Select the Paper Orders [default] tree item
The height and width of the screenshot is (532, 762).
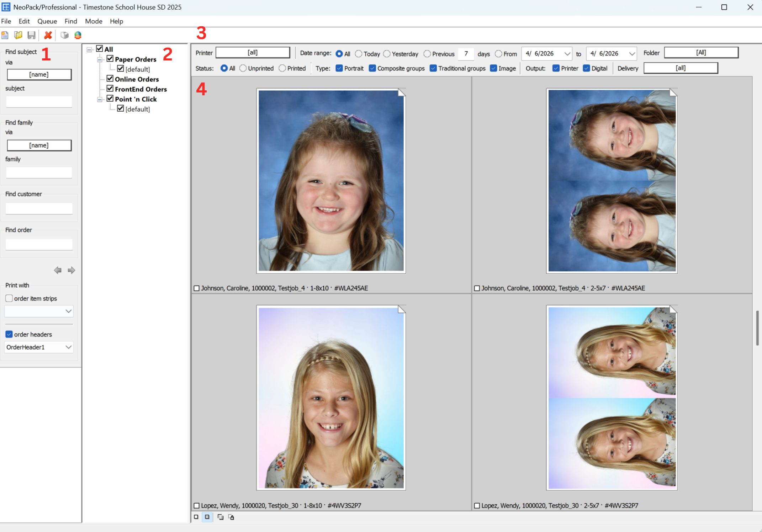click(138, 69)
